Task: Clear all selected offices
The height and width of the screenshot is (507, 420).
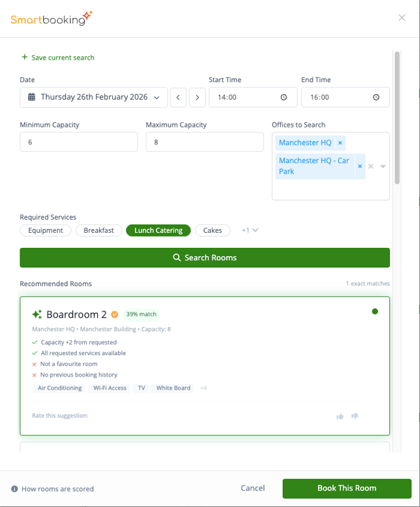Action: tap(370, 166)
